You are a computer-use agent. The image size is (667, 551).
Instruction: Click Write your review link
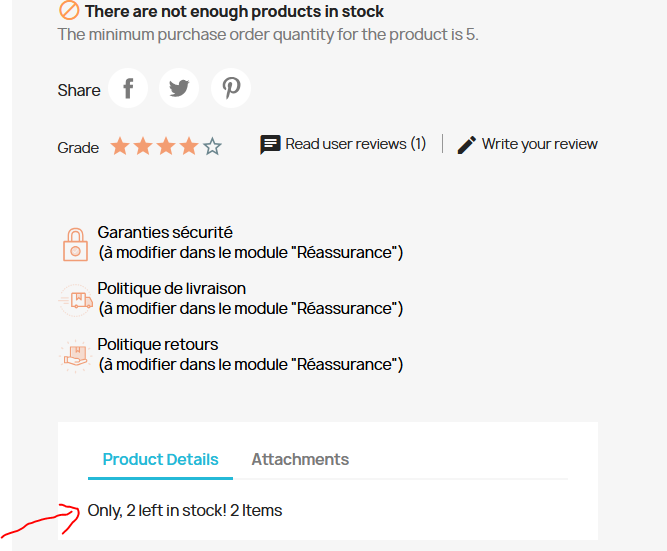click(539, 144)
